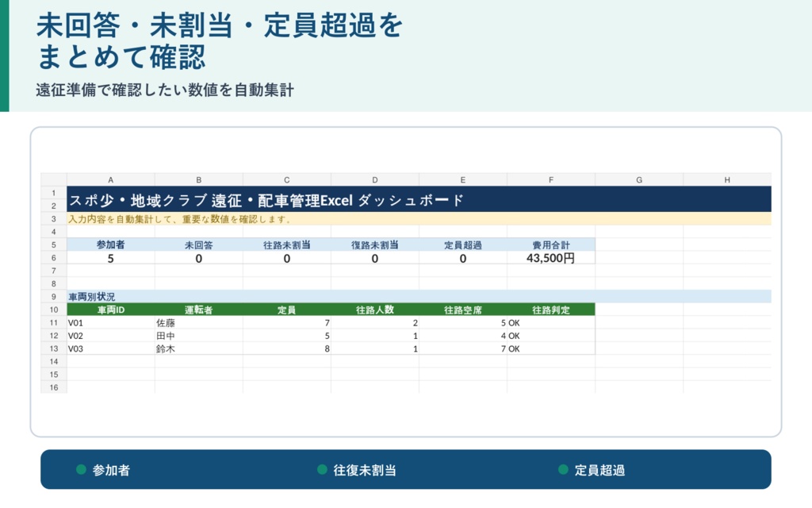This screenshot has width=812, height=508.
Task: Click the OK 往路判定 cell for V03
Action: (x=551, y=348)
